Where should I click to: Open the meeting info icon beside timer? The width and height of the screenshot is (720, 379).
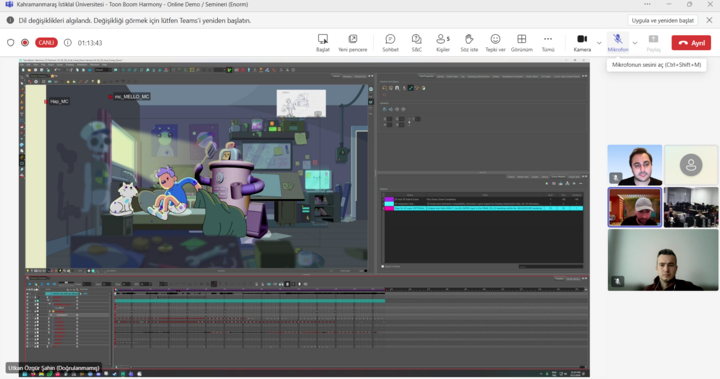[68, 43]
